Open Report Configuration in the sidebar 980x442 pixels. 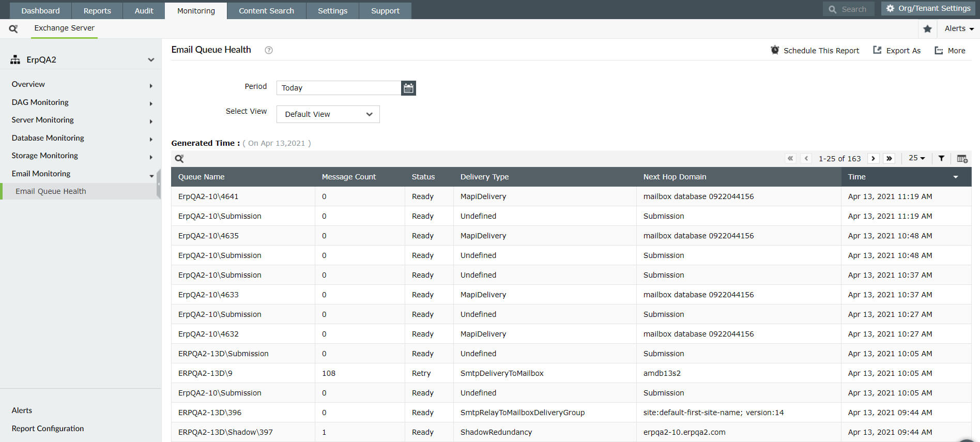pos(48,429)
